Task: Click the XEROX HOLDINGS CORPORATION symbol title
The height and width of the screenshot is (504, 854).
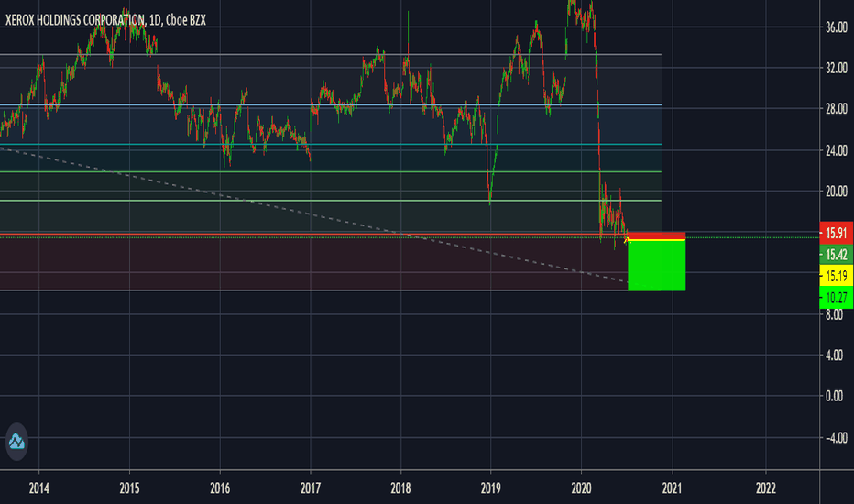Action: [74, 20]
